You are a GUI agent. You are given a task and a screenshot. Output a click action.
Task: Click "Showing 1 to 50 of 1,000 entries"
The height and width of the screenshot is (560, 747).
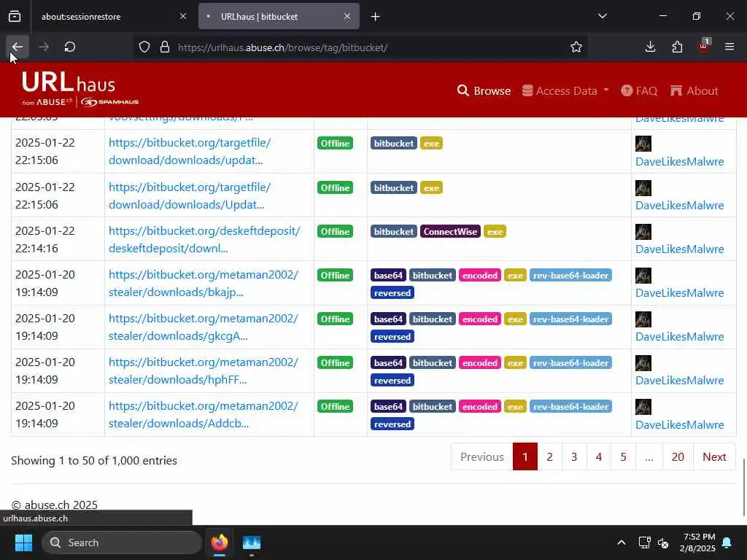pos(94,461)
